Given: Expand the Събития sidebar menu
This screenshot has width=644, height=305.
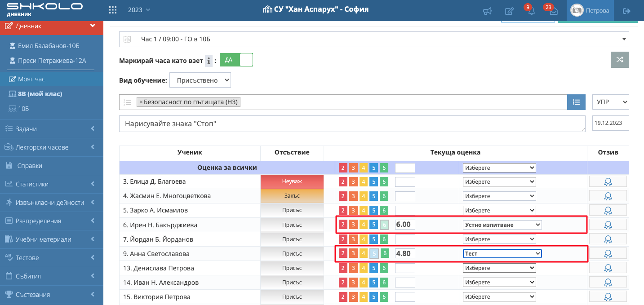Looking at the screenshot, I should [52, 276].
